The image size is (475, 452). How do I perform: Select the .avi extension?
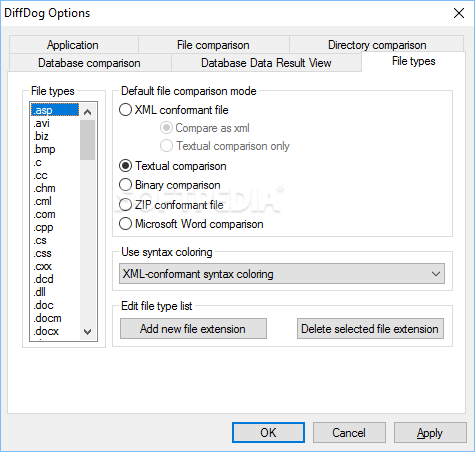pyautogui.click(x=55, y=123)
